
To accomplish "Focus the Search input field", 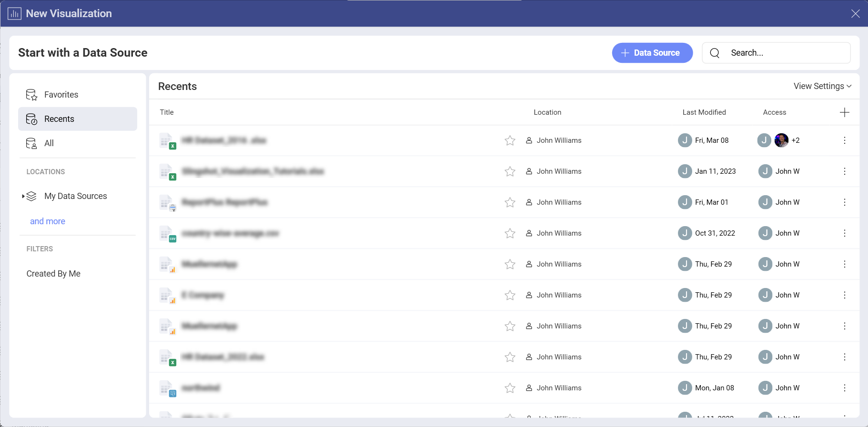I will [x=776, y=53].
